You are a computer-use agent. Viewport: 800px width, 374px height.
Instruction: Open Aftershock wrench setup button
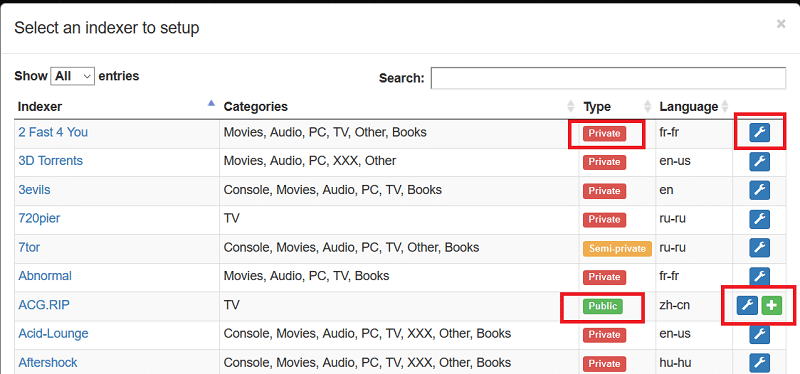pos(759,363)
